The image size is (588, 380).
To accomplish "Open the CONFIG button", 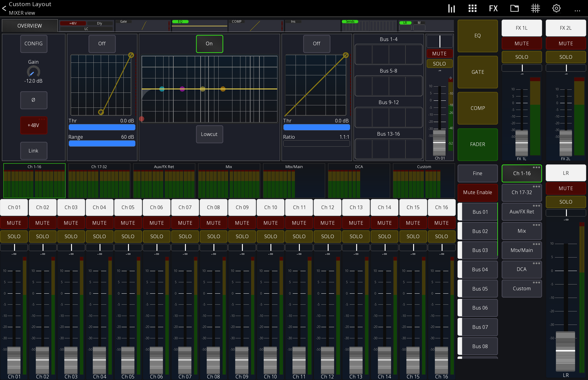I will (x=34, y=44).
